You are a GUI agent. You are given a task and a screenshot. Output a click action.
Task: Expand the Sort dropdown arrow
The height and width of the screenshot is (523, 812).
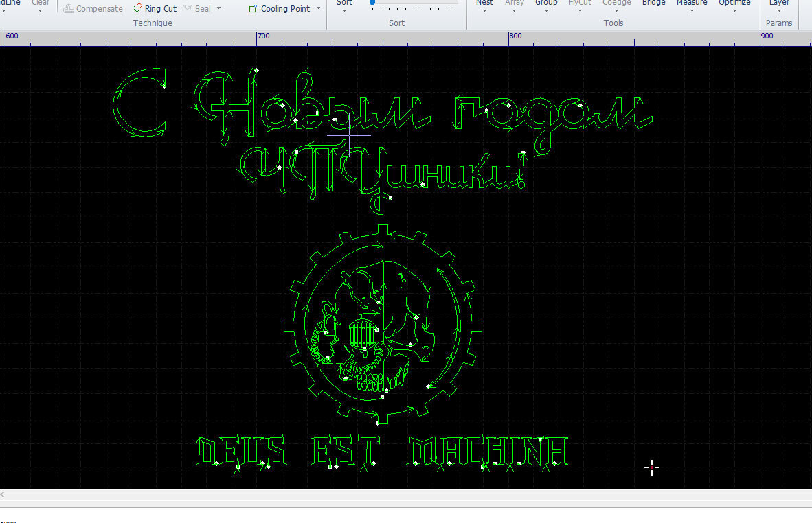tap(344, 10)
